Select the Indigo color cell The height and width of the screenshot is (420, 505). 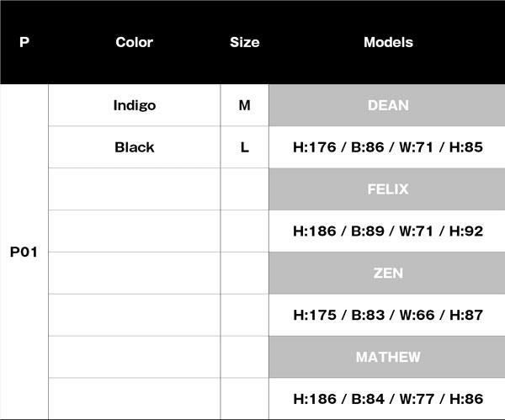click(135, 105)
